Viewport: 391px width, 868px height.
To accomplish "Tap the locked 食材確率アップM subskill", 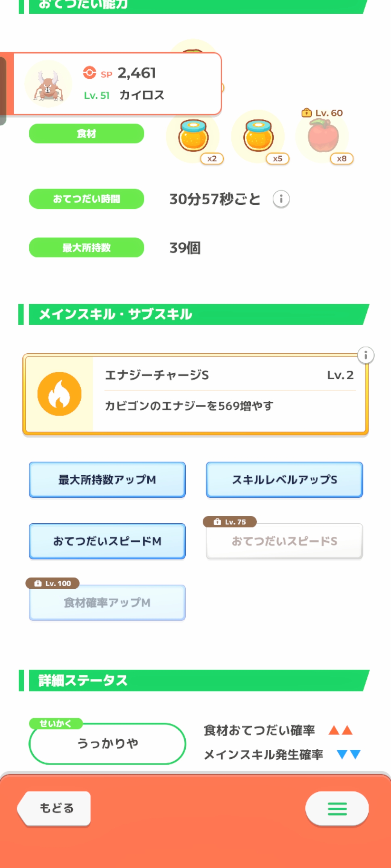I will 107,603.
